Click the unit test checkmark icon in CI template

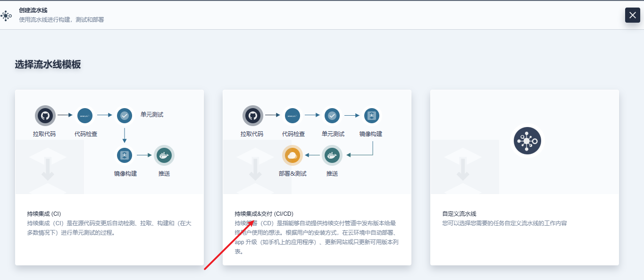[125, 115]
